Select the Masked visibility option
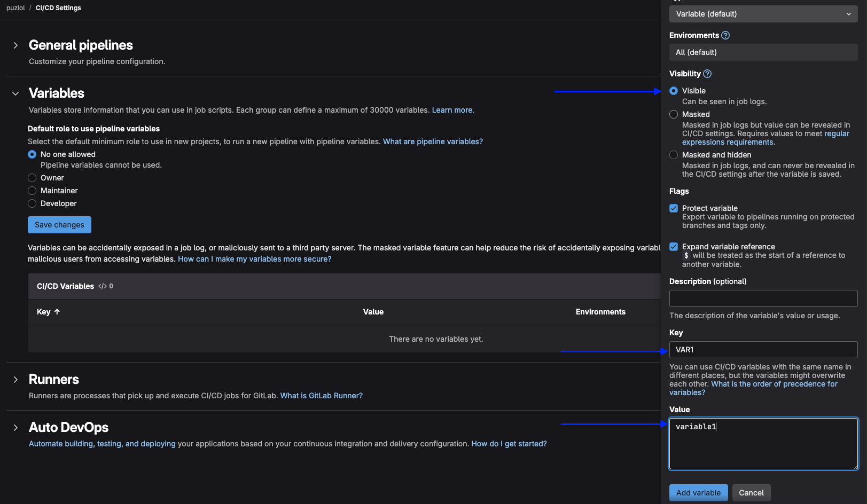The image size is (867, 504). click(x=674, y=114)
